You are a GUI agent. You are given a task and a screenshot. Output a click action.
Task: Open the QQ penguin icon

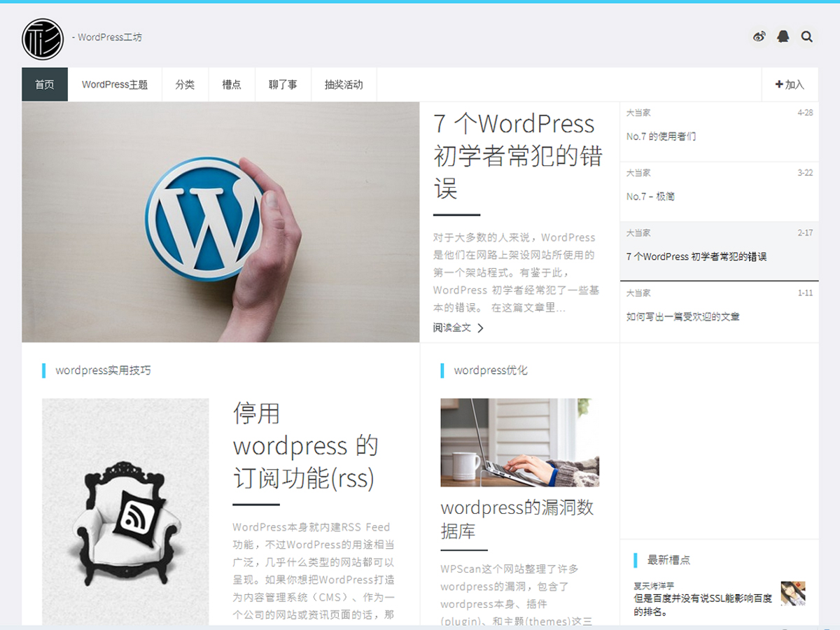[x=783, y=37]
